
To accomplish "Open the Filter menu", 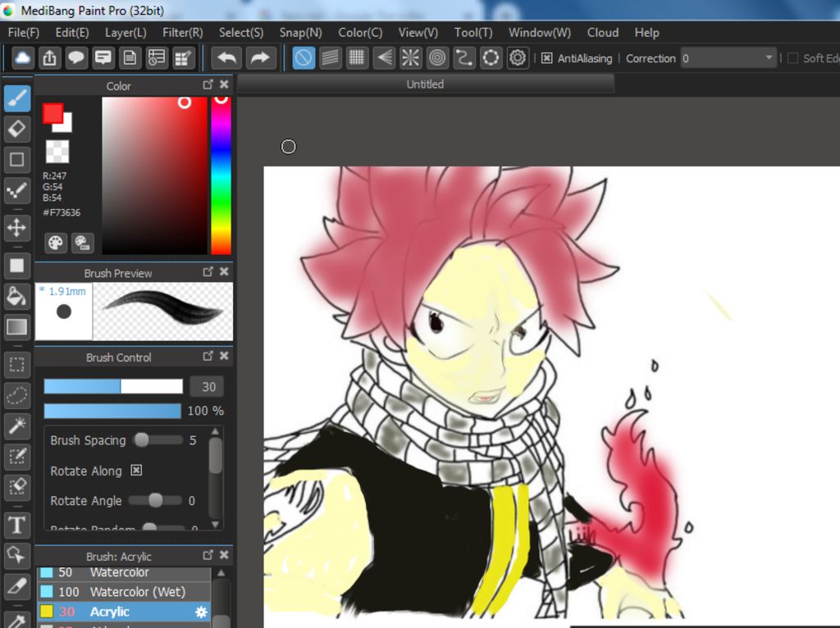I will (x=183, y=33).
